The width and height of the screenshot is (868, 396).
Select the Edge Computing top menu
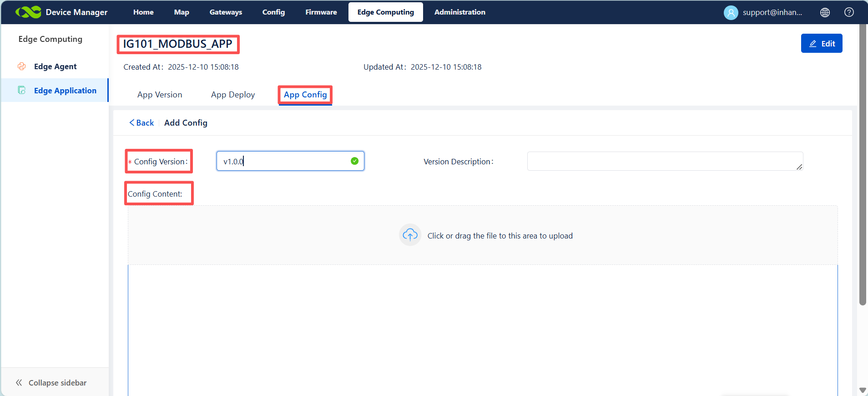[386, 12]
